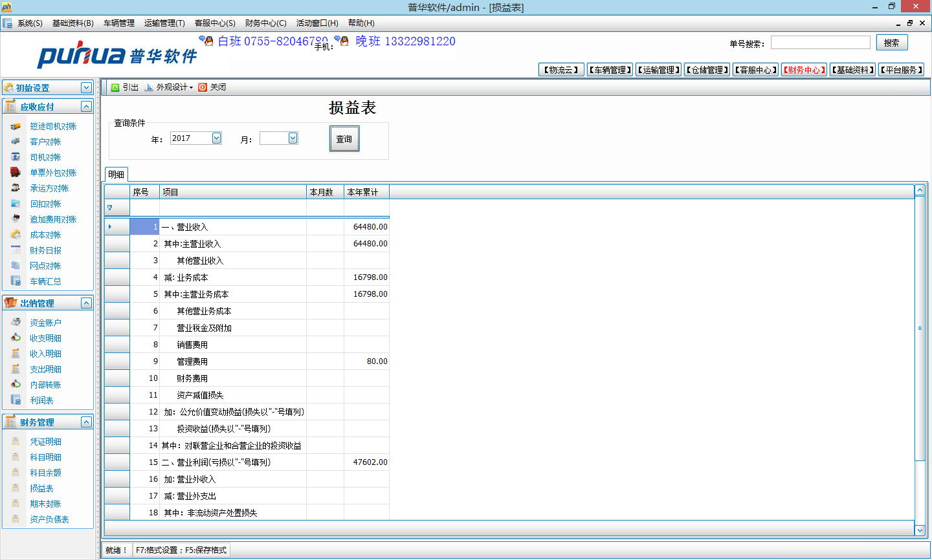Open the 月 month dropdown

tap(293, 138)
